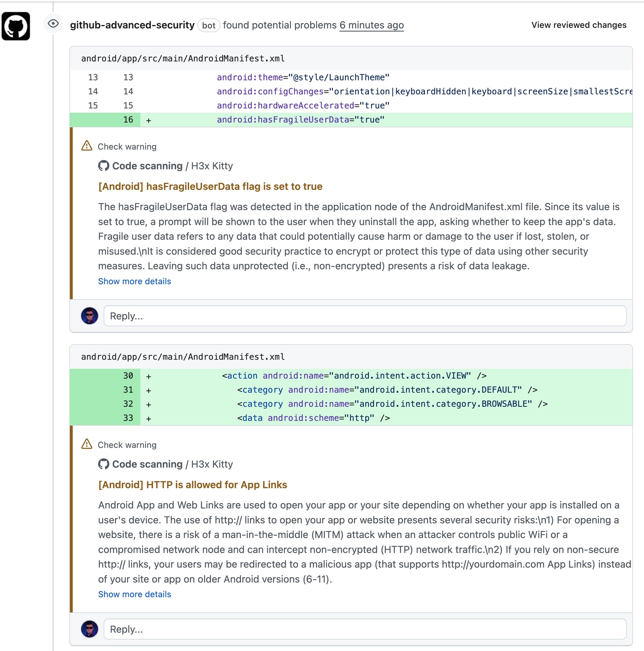
Task: Expand Show more details under the HTTP warning
Action: [x=134, y=594]
